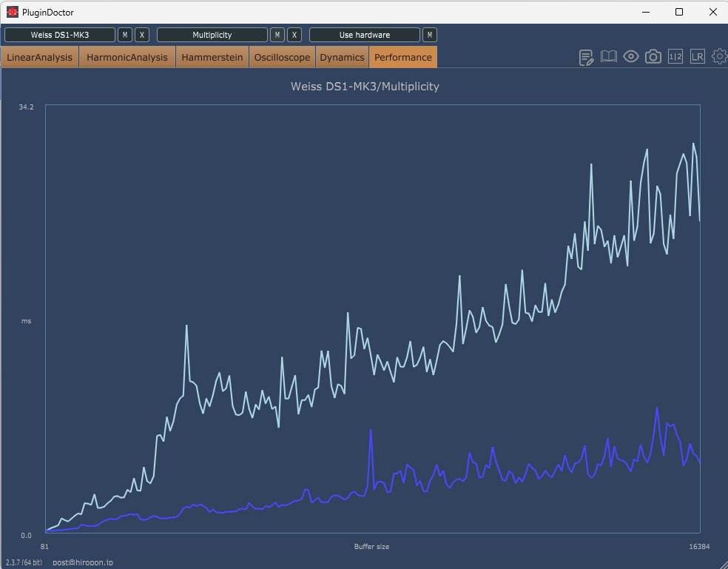This screenshot has height=569, width=728.
Task: Open the manual book icon
Action: (609, 57)
